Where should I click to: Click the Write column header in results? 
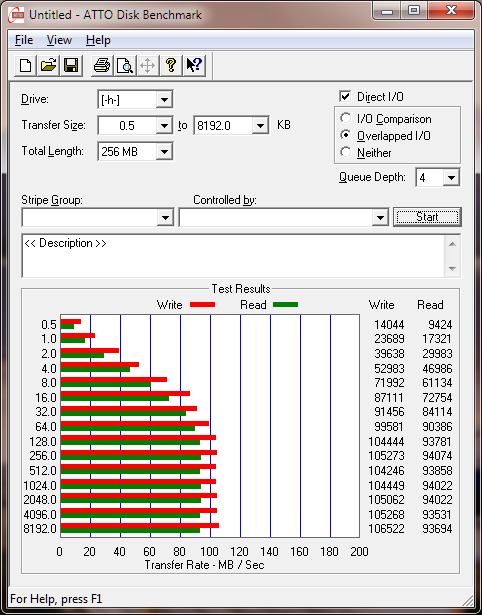coord(382,305)
